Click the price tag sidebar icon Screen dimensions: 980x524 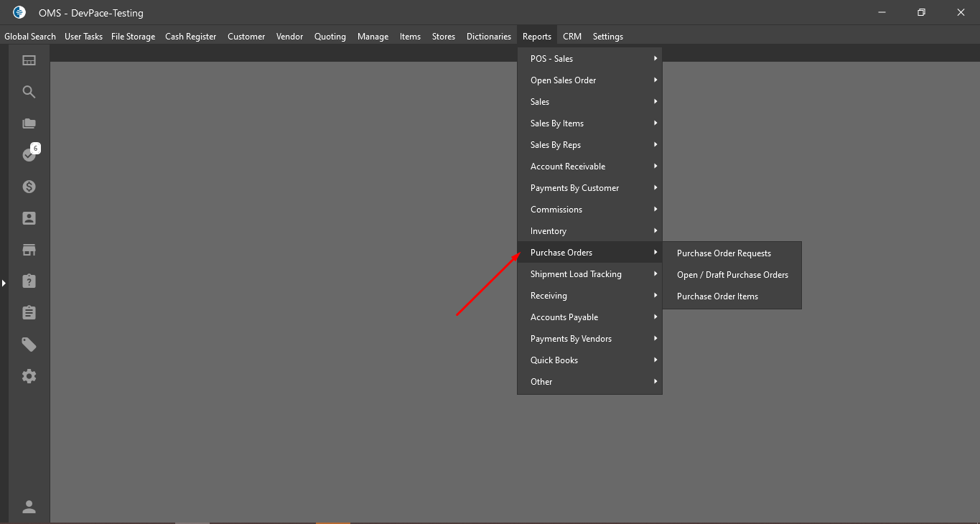(x=29, y=345)
